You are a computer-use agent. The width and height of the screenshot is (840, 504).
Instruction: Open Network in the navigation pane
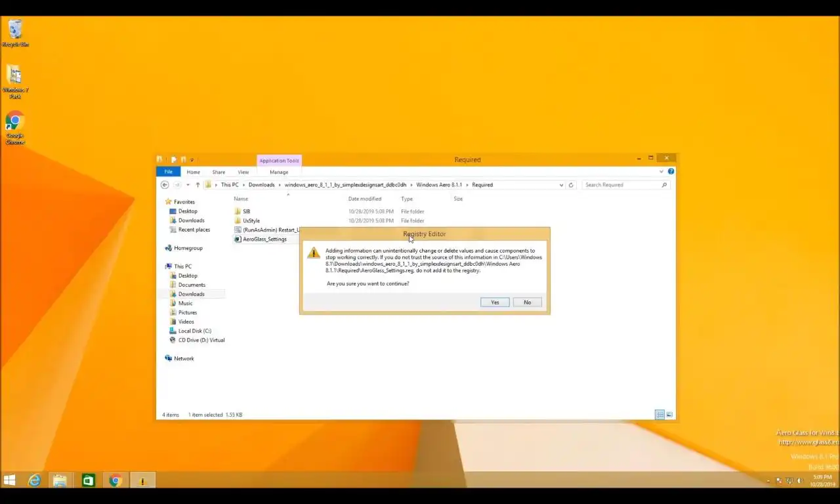coord(179,358)
